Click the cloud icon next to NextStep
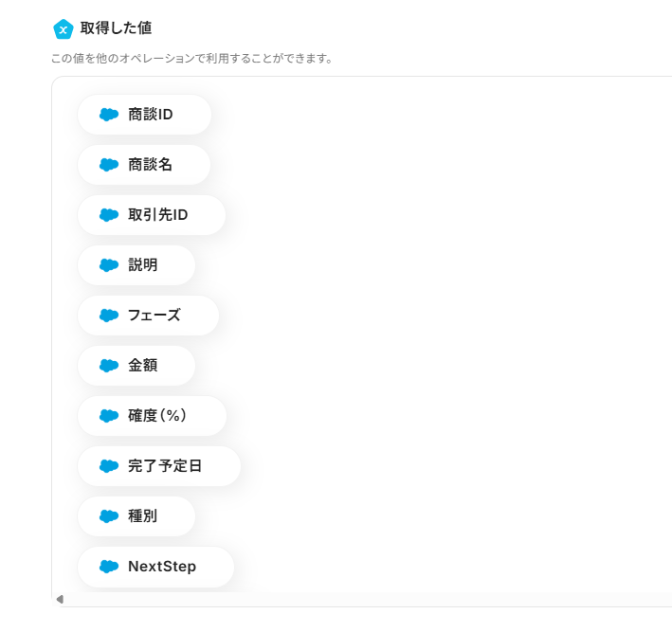Screen dimensions: 672x632 (109, 567)
